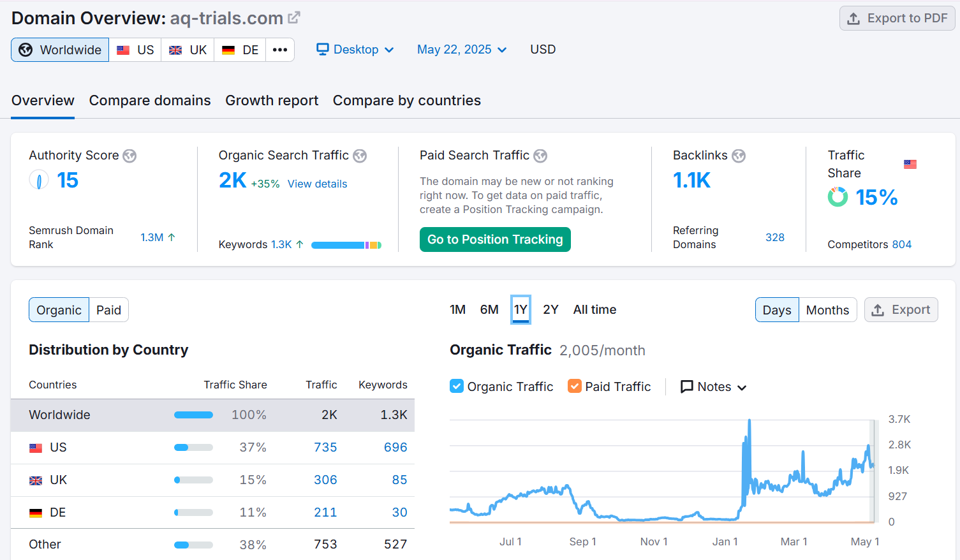Screen dimensions: 960x560
Task: Click Organic Search Traffic 2K value
Action: click(232, 181)
